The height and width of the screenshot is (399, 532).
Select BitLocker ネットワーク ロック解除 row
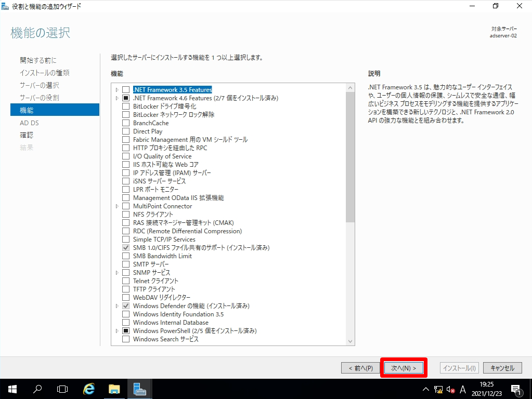tap(173, 115)
